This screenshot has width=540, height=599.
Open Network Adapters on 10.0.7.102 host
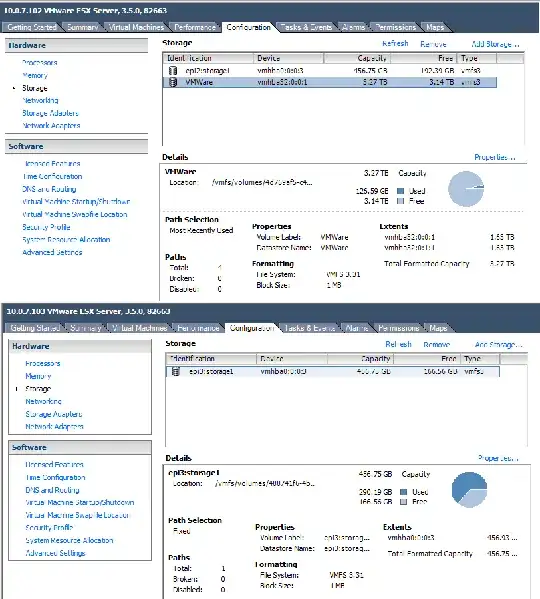click(51, 126)
